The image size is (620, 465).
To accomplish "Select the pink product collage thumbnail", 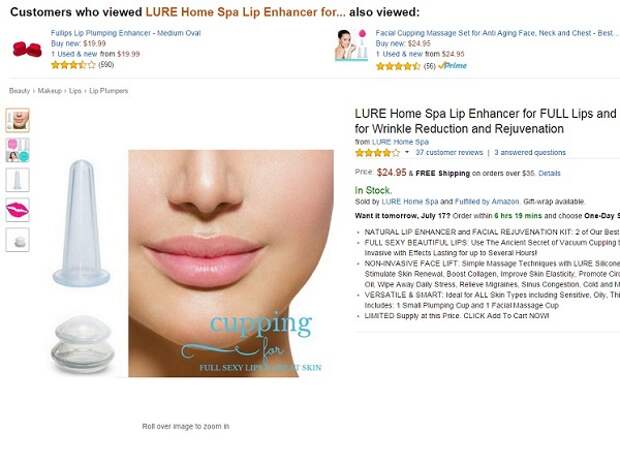I will point(17,150).
